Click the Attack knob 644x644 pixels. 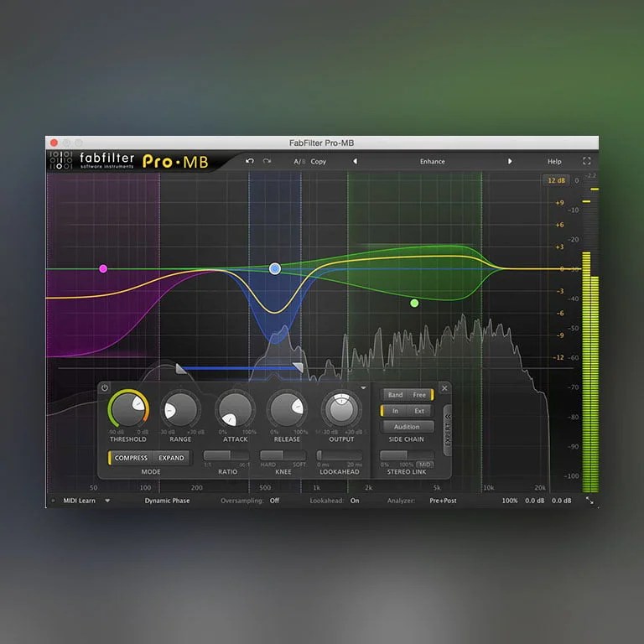click(235, 409)
